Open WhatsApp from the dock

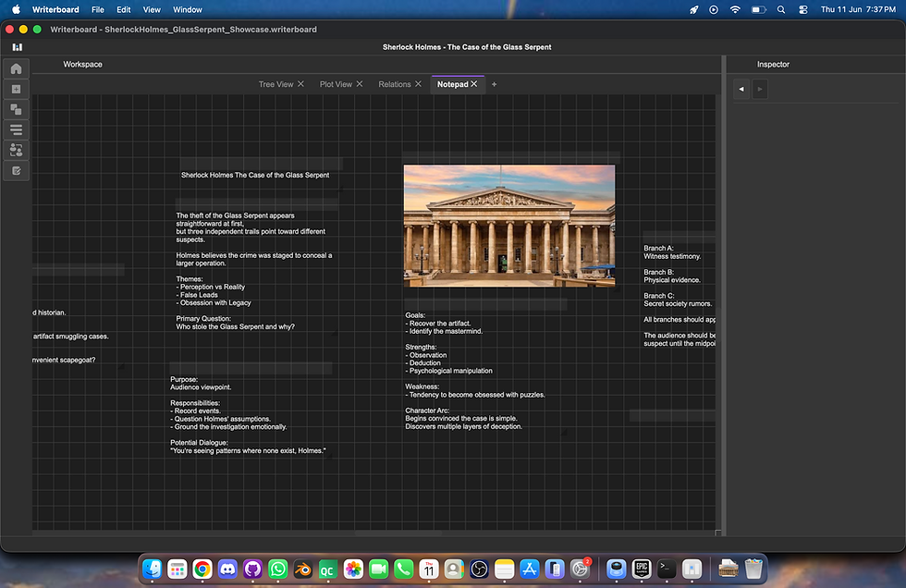[278, 570]
